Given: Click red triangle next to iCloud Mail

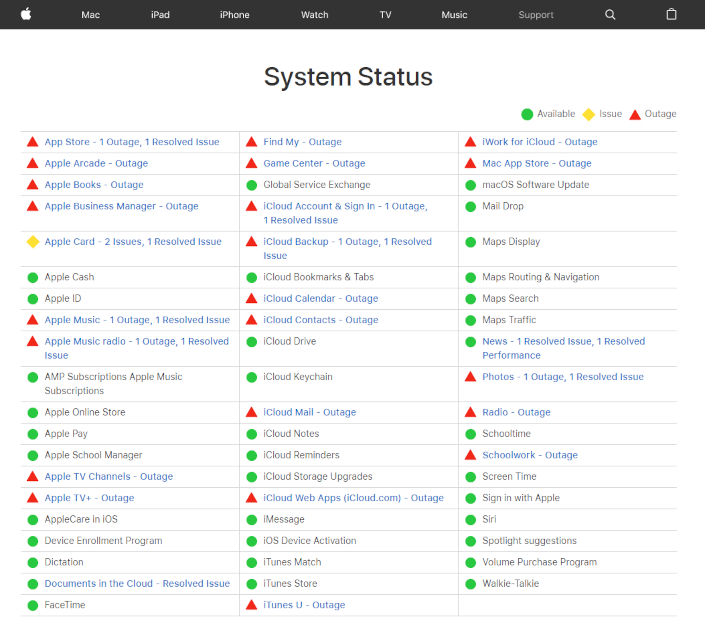Looking at the screenshot, I should [252, 412].
